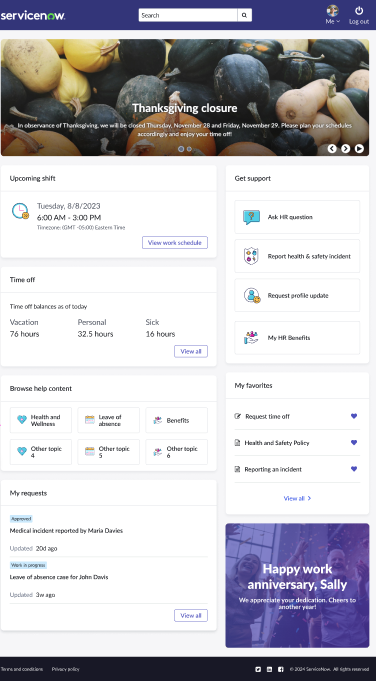Play the banner carousel

click(359, 149)
